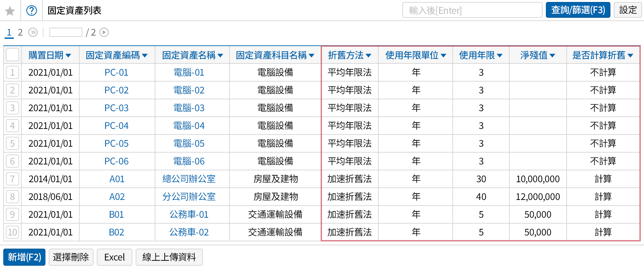Select row 7 checkbox

click(x=13, y=179)
